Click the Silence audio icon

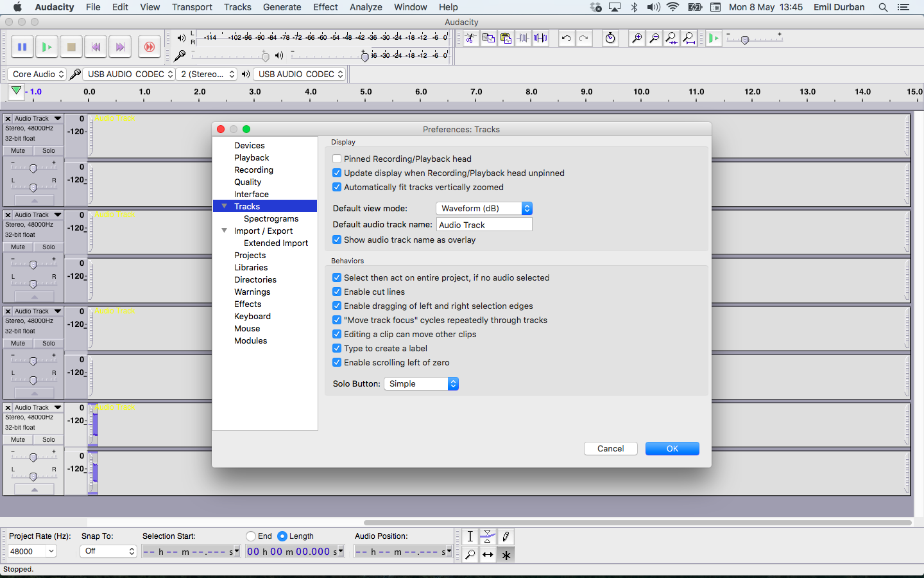541,39
